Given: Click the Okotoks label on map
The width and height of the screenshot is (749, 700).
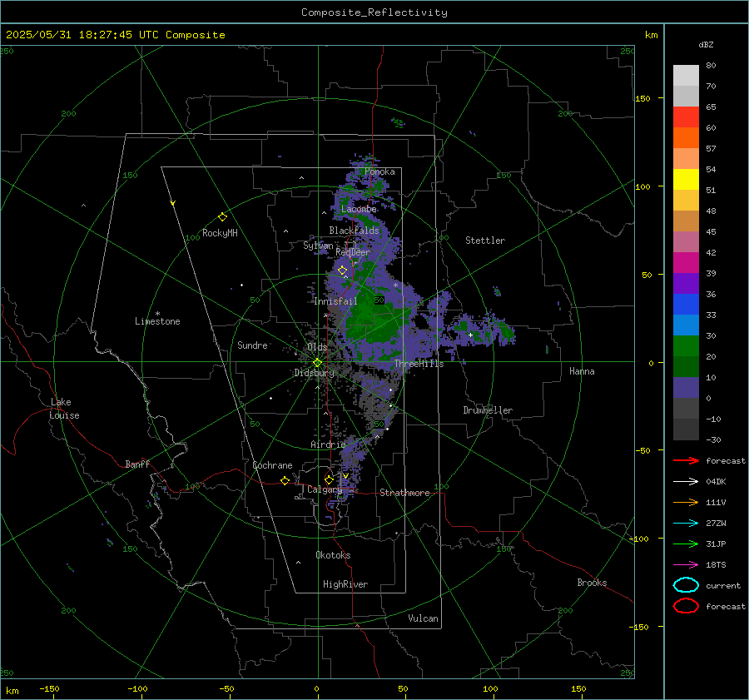Looking at the screenshot, I should [333, 555].
